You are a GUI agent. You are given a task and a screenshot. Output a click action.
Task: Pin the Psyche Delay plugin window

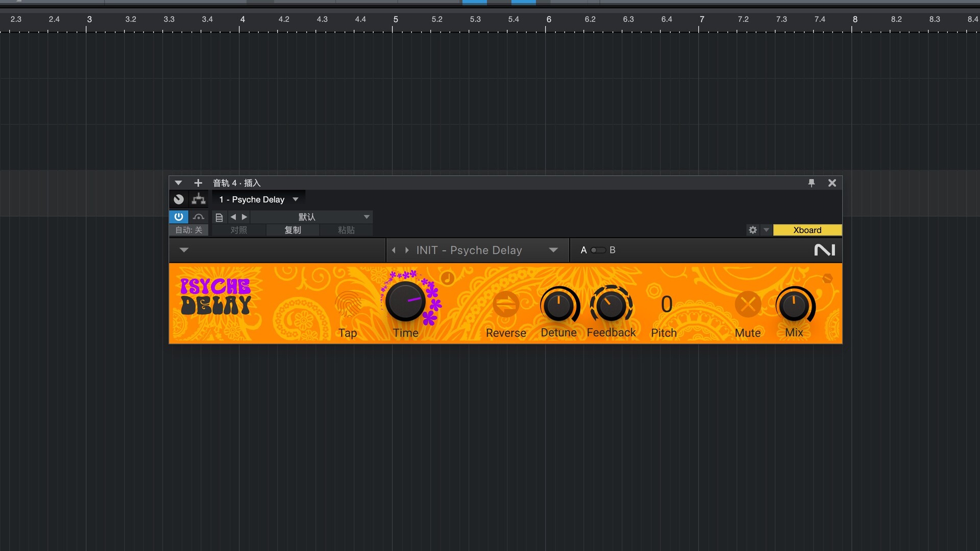click(812, 183)
